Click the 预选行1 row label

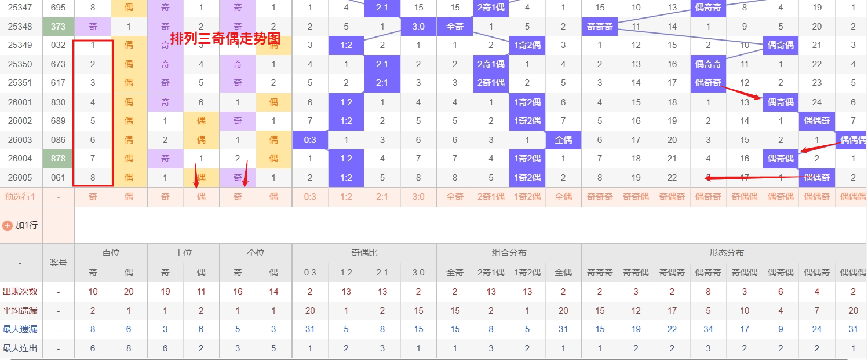[x=20, y=197]
